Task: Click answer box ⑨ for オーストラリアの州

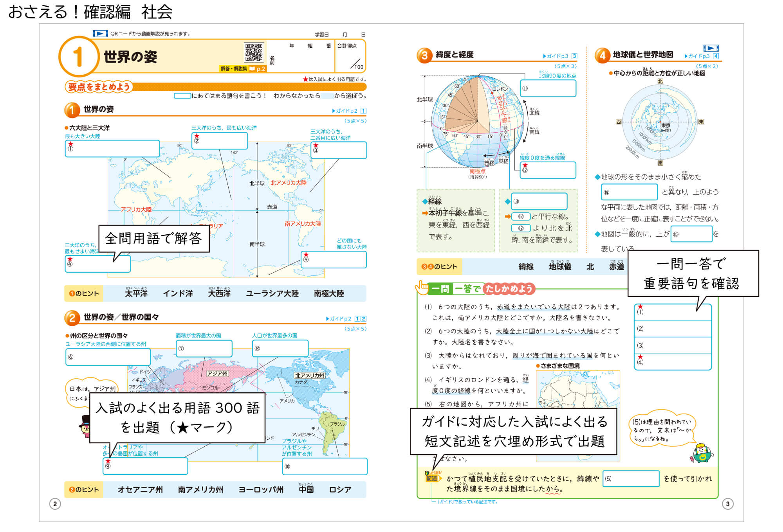Action: pos(145,466)
